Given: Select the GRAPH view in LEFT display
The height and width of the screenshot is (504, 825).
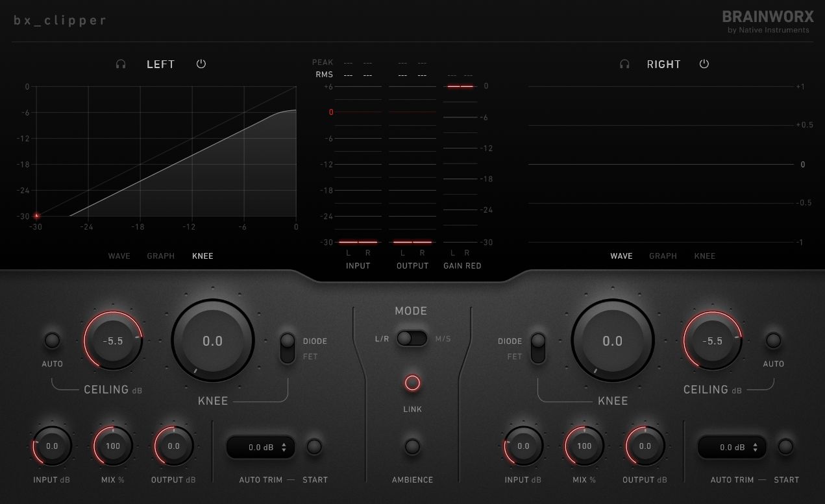Looking at the screenshot, I should coord(161,256).
